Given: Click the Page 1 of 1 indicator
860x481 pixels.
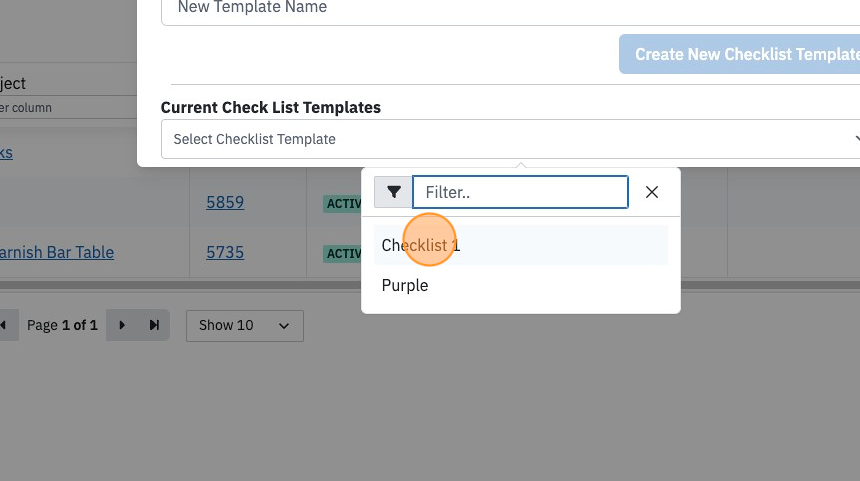Looking at the screenshot, I should [62, 325].
